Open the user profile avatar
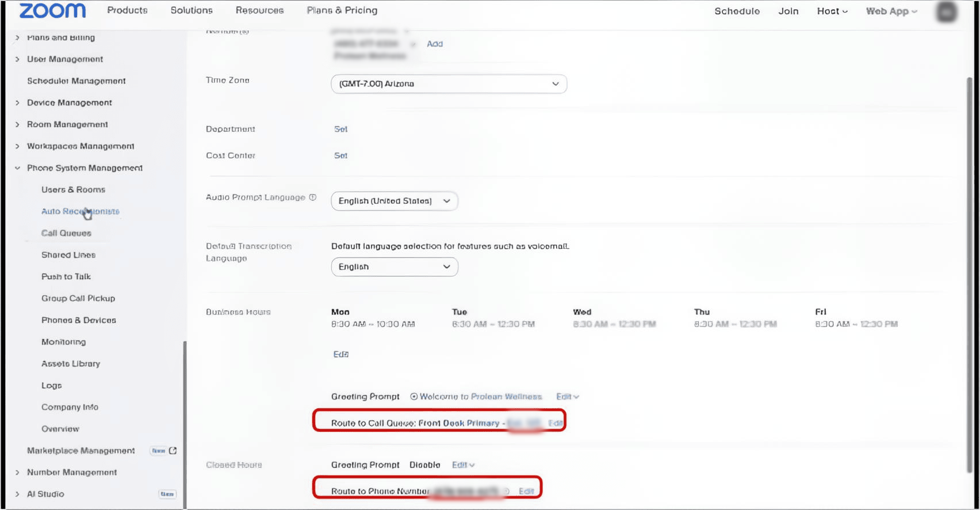980x510 pixels. [x=946, y=12]
